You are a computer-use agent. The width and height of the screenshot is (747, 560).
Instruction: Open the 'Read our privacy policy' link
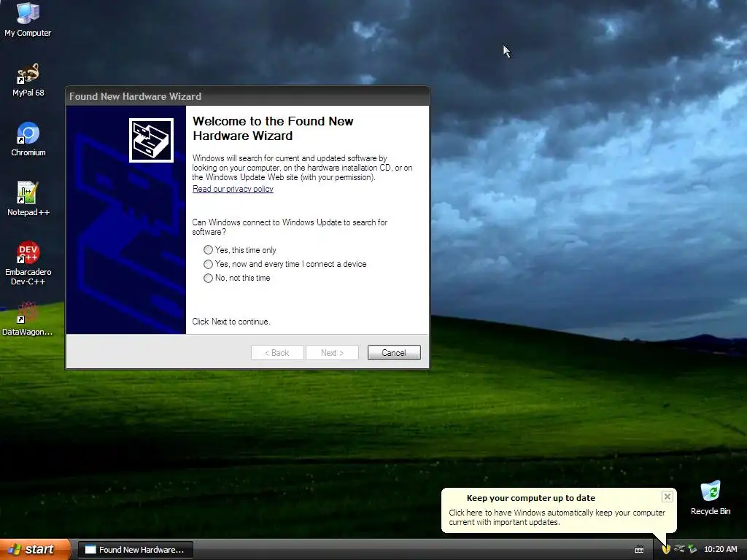pyautogui.click(x=233, y=189)
